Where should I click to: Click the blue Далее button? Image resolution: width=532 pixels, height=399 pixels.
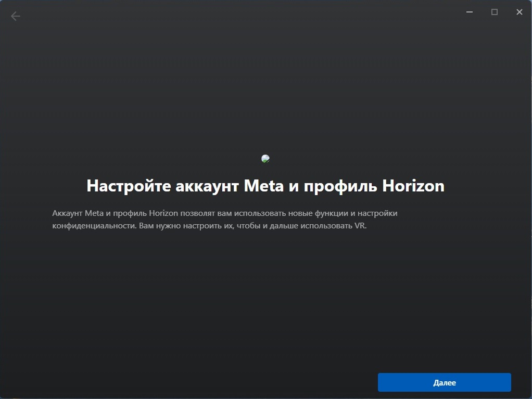(x=444, y=382)
